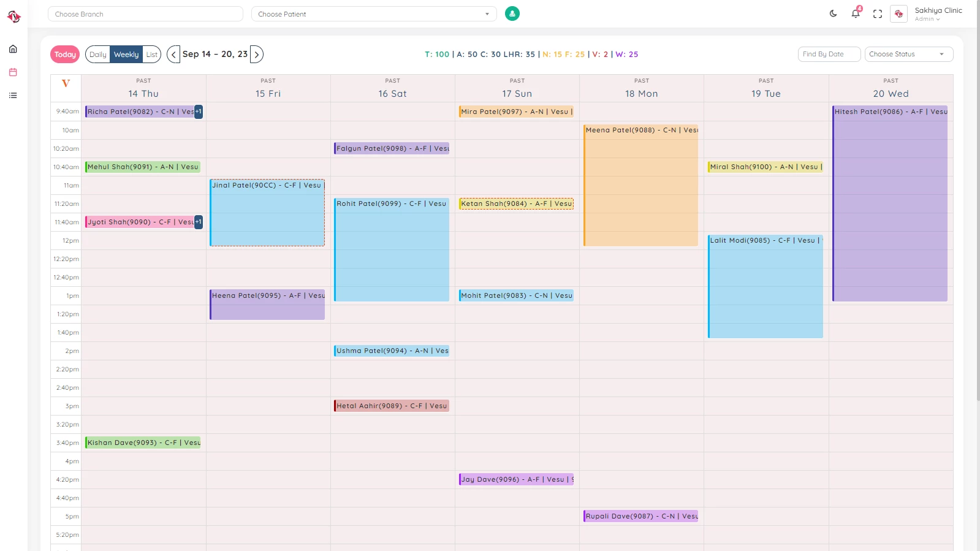The image size is (980, 551).
Task: Click the Find By Date field
Action: pyautogui.click(x=829, y=54)
